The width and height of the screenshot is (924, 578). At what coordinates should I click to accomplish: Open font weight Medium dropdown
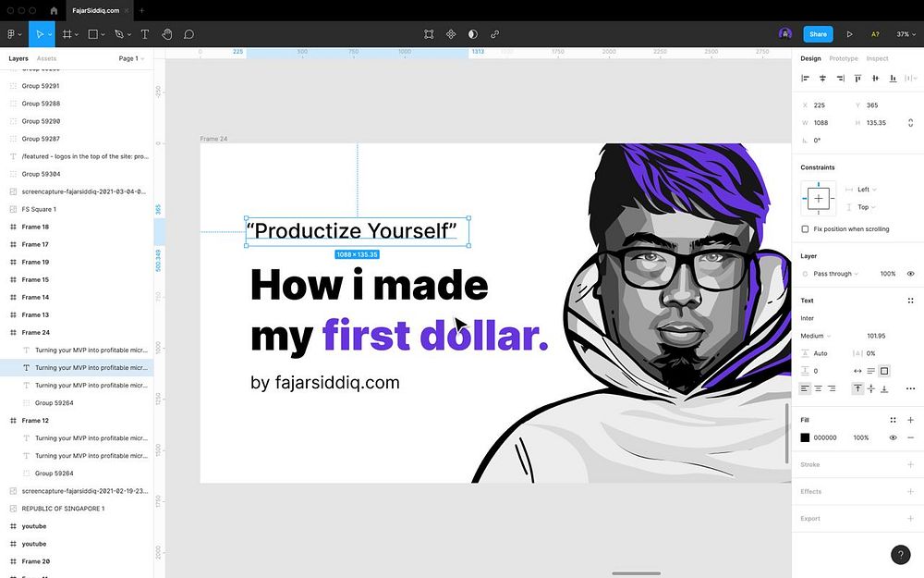(x=816, y=336)
